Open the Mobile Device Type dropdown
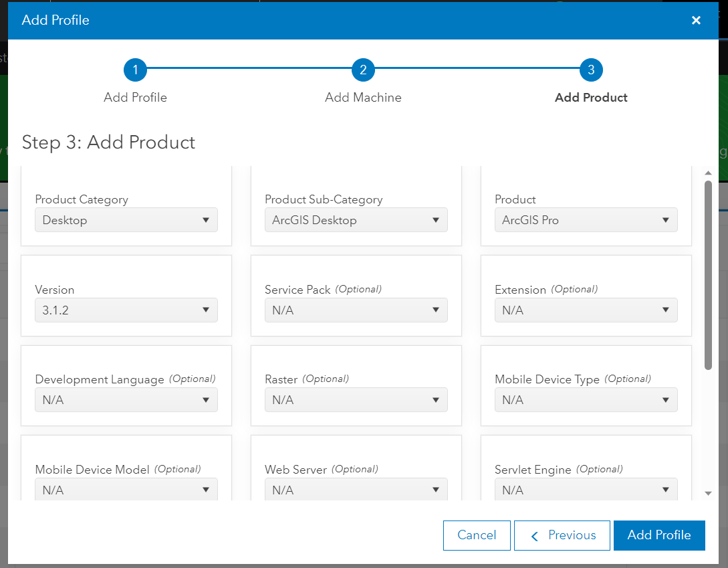 586,400
